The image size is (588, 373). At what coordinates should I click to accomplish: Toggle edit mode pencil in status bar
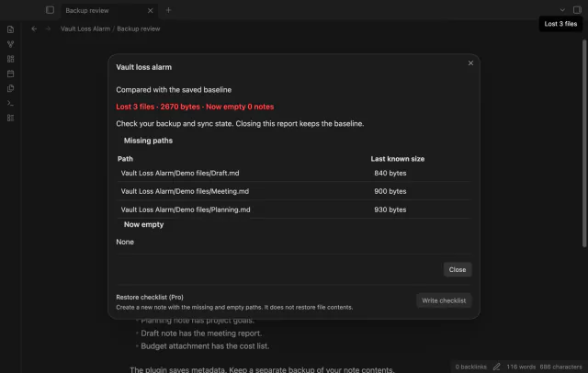pyautogui.click(x=496, y=367)
